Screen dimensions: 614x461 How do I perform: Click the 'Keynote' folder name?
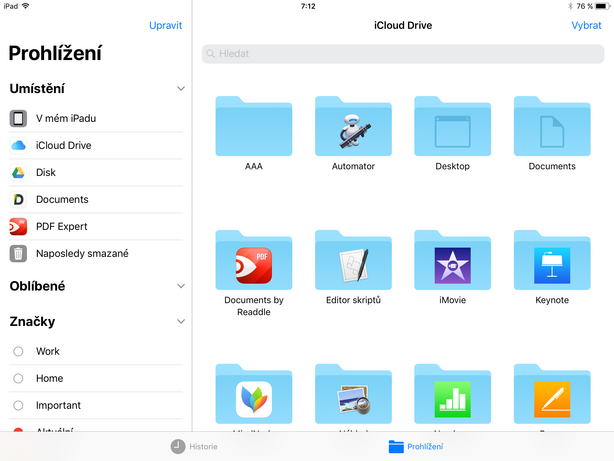(x=552, y=300)
